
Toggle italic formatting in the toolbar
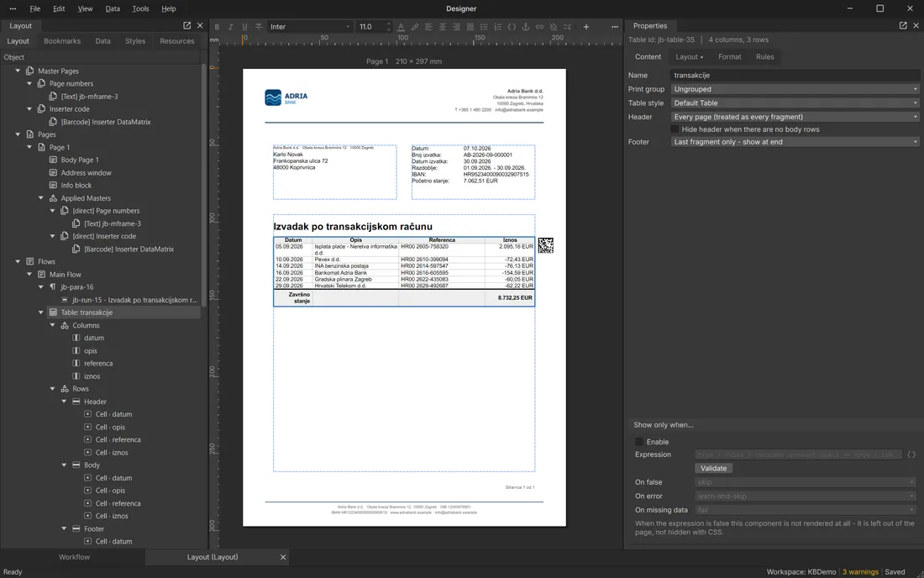point(230,27)
